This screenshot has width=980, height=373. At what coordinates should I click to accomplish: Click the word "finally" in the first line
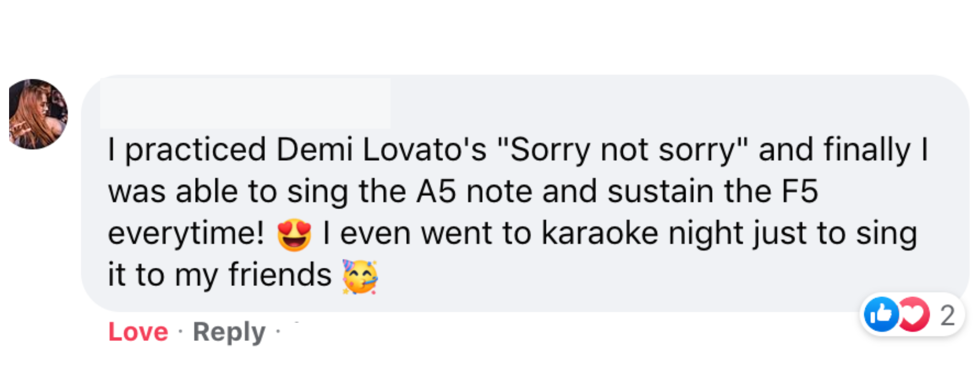pos(867,150)
